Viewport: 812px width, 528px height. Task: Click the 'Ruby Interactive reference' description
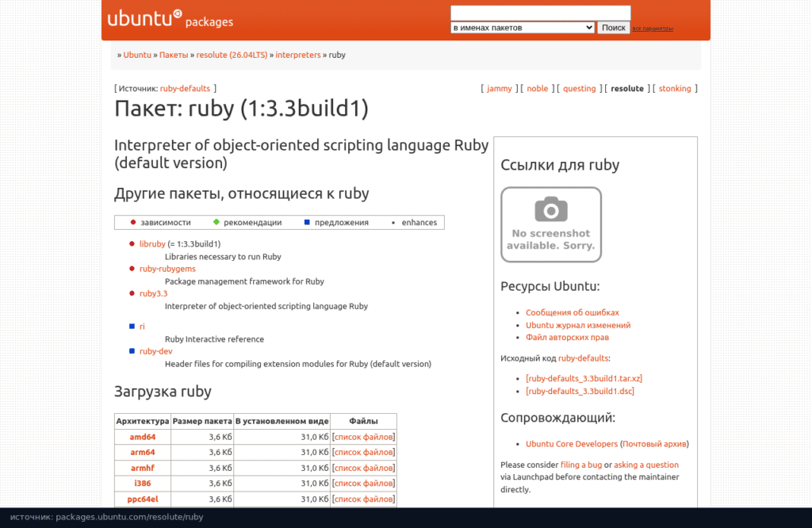[x=214, y=339]
